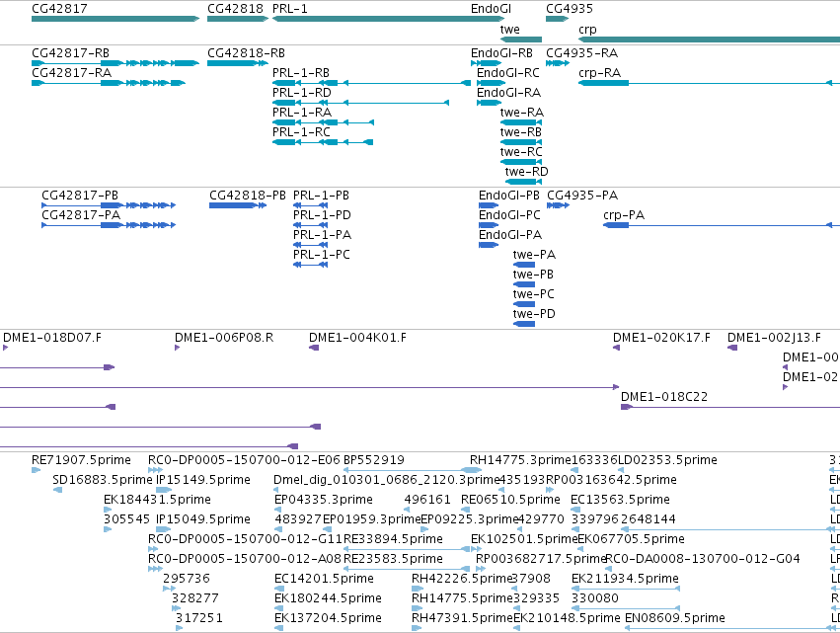The width and height of the screenshot is (840, 633).
Task: Select the twe-PB protein
Action: tap(524, 284)
